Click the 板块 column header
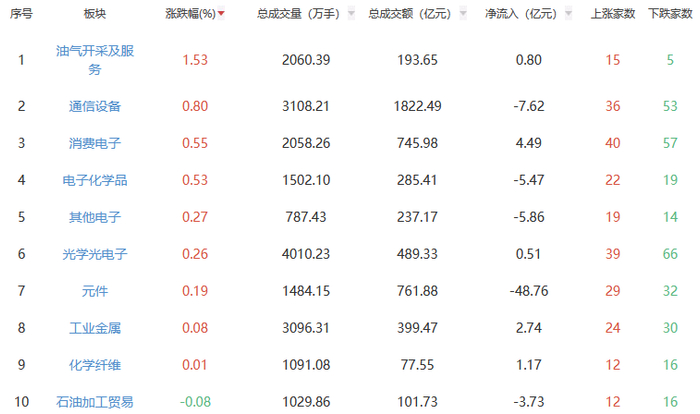Screen dimensions: 700x414 pos(95,15)
